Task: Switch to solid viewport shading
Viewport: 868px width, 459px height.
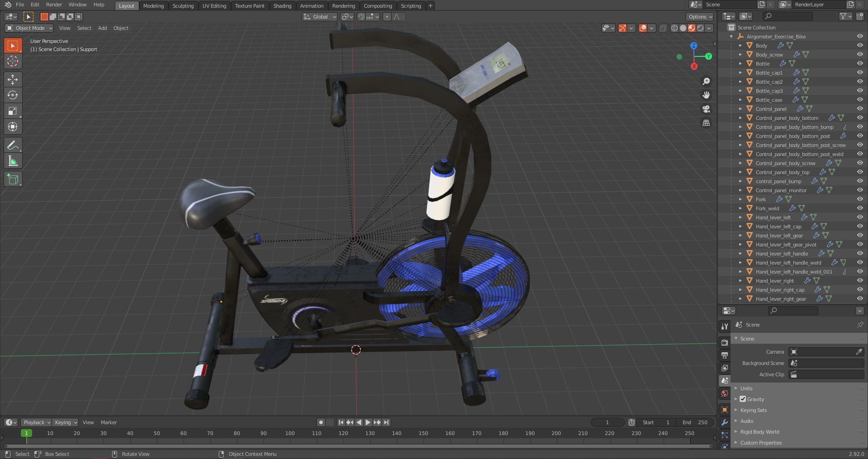Action: [683, 28]
